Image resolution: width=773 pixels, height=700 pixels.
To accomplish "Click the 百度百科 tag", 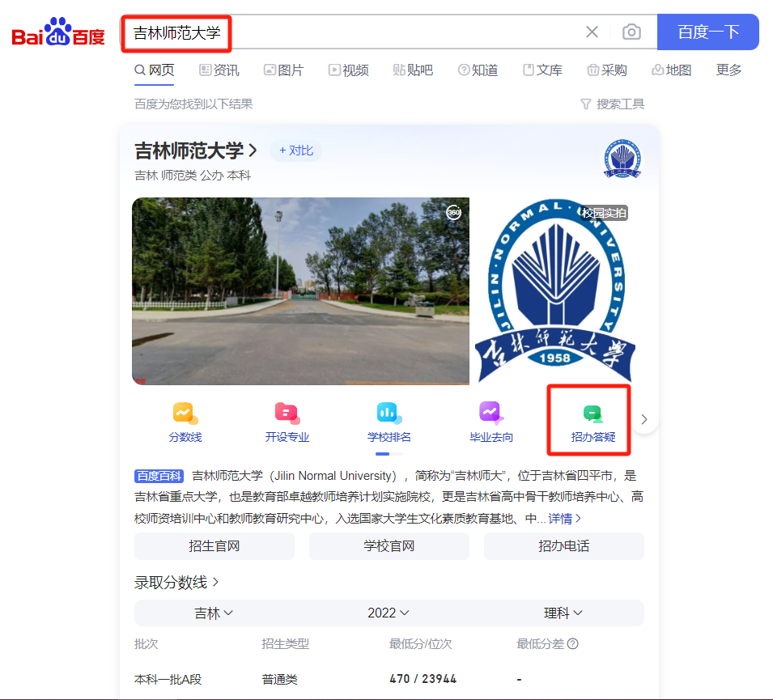I will [159, 476].
